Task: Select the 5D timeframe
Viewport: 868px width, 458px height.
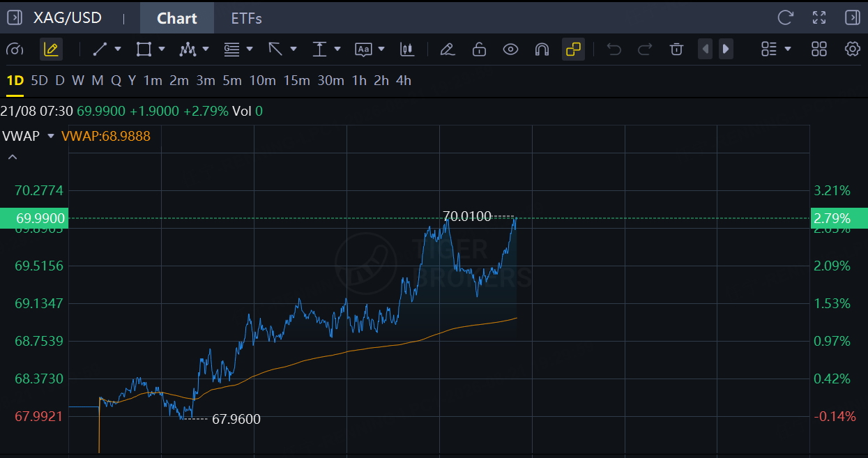Action: click(x=40, y=81)
